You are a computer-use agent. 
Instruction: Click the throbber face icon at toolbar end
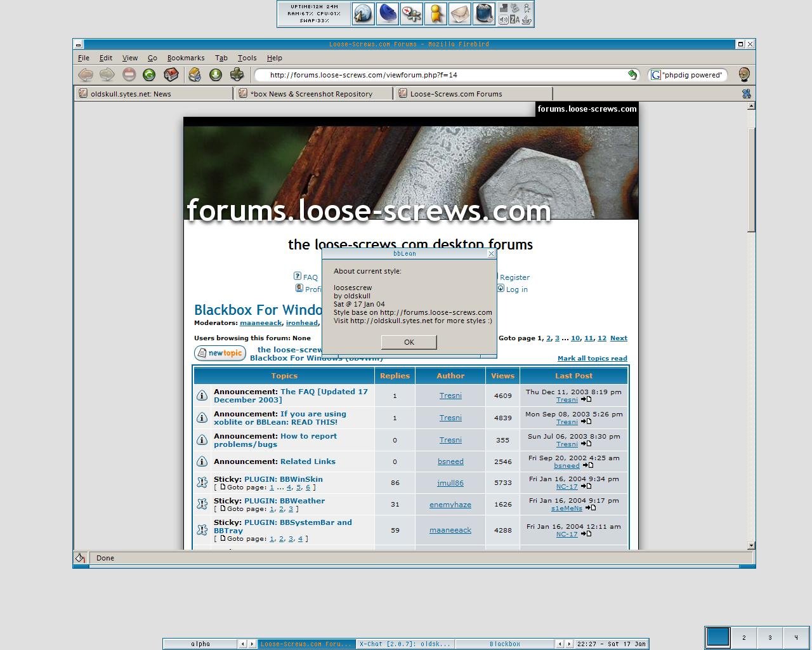coord(744,75)
